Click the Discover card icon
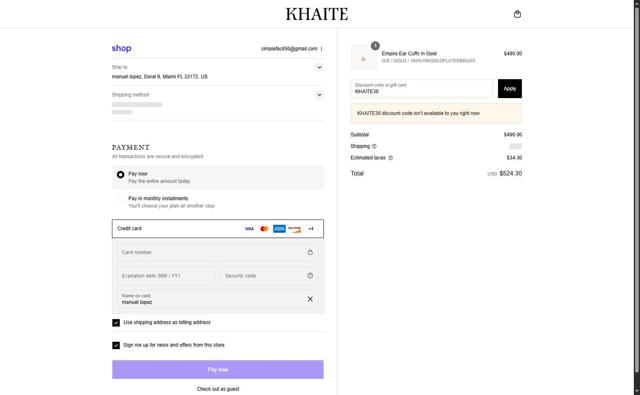 (x=294, y=229)
